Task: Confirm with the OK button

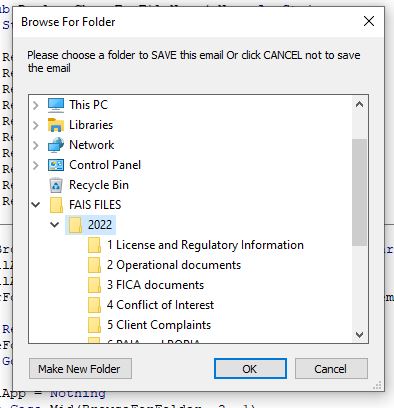Action: 250,369
